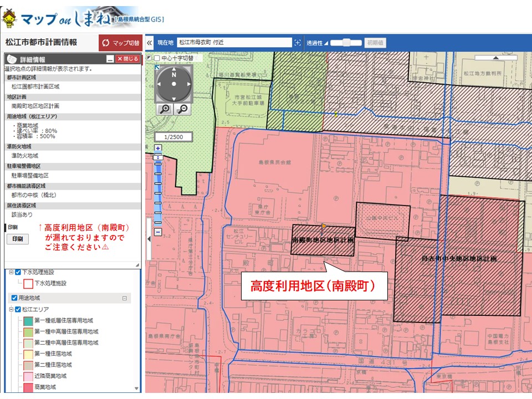The width and height of the screenshot is (532, 399).
Task: Collapse the compass panel with corner arrow
Action: 157,68
